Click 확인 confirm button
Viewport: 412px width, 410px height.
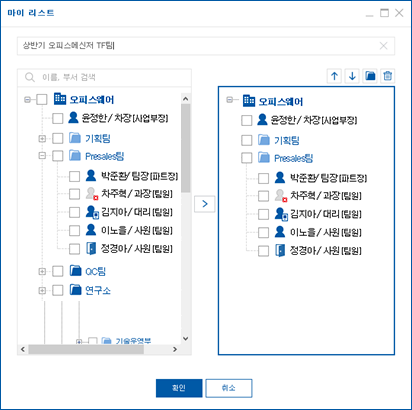[x=179, y=388]
